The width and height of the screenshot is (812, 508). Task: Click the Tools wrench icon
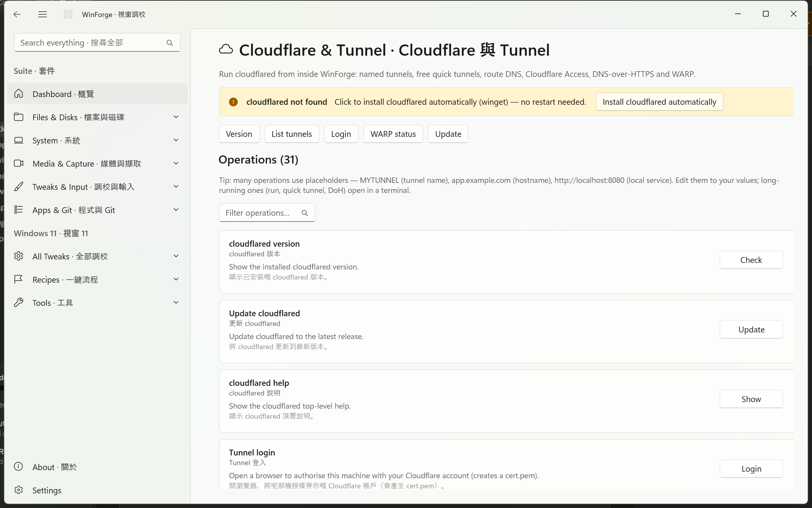(x=19, y=303)
